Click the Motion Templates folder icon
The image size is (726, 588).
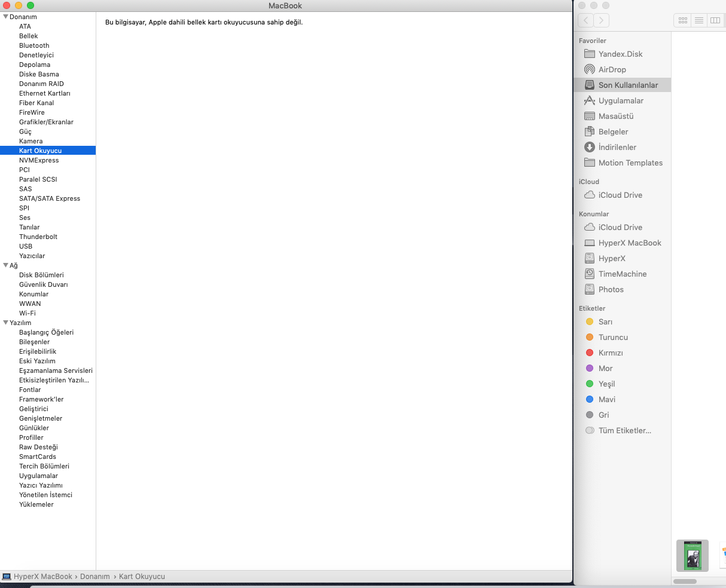pos(590,163)
